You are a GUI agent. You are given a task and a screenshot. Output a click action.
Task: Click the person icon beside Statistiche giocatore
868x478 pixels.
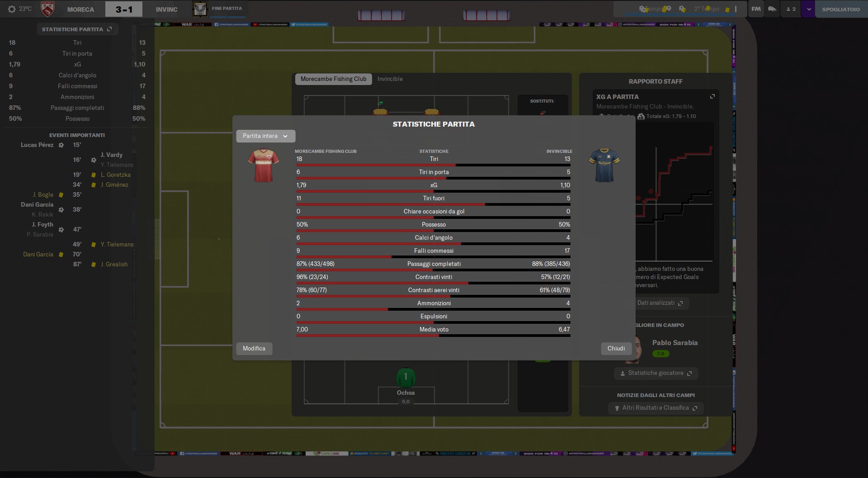[623, 374]
